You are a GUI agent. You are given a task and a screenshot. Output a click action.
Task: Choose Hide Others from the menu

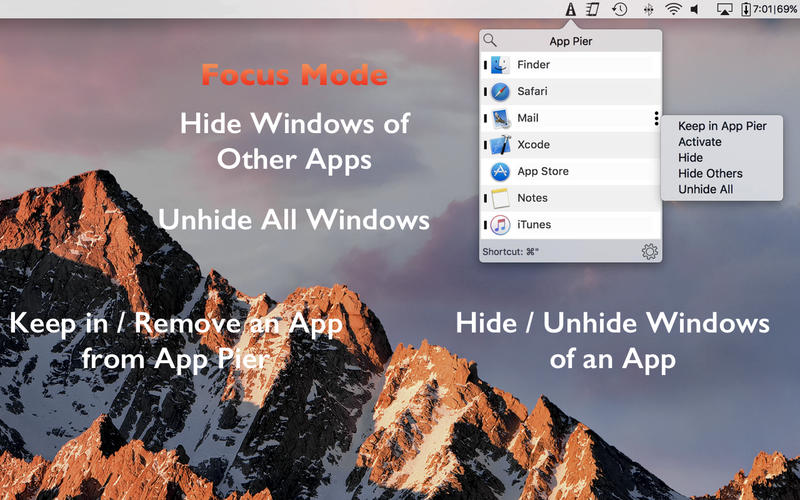point(710,173)
